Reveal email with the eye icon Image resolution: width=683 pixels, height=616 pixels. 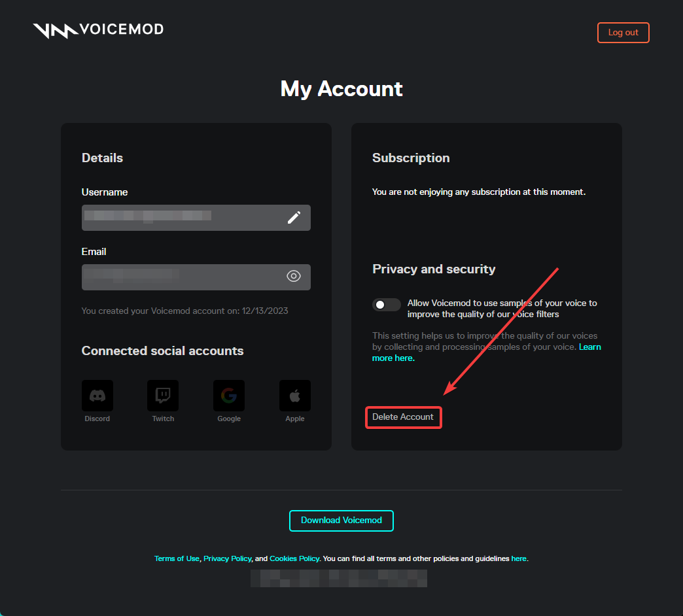click(294, 276)
